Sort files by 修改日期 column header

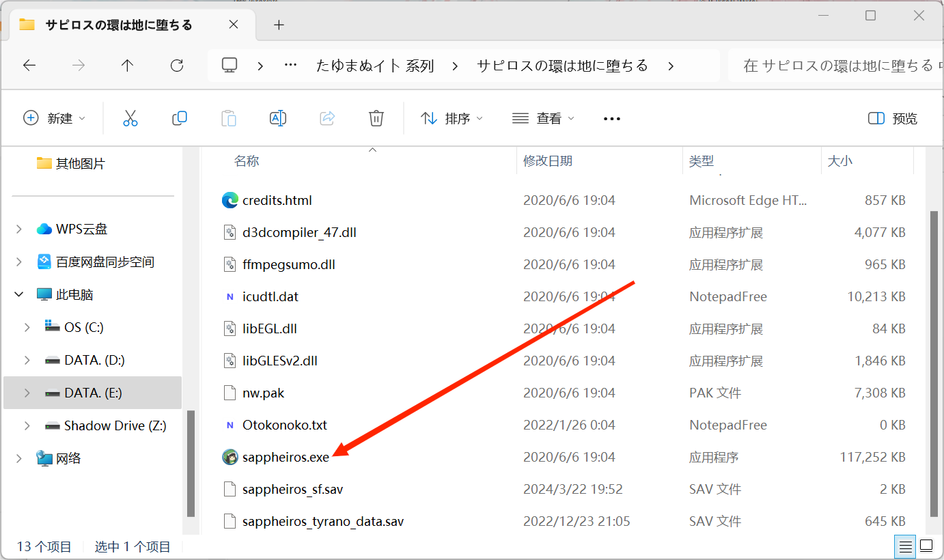coord(548,161)
